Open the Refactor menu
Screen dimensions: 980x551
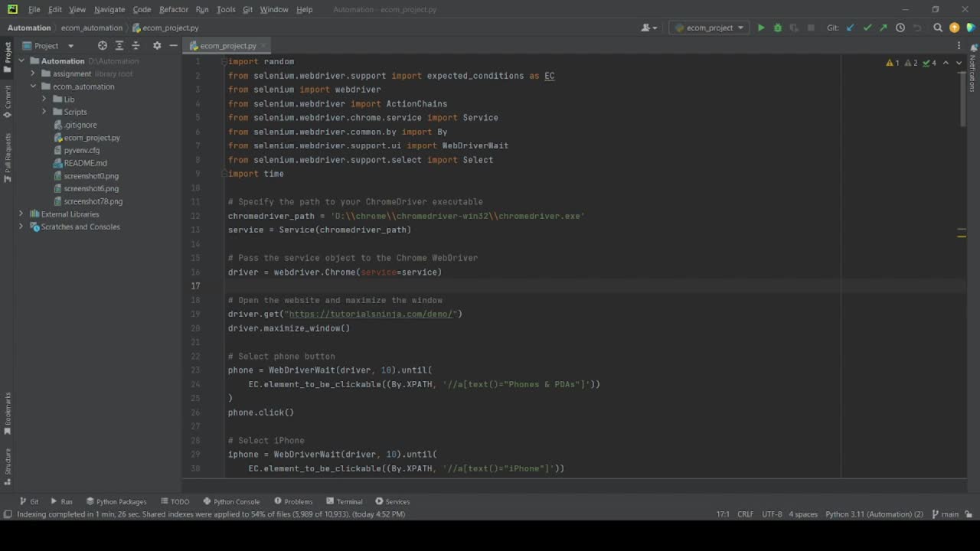pyautogui.click(x=174, y=9)
